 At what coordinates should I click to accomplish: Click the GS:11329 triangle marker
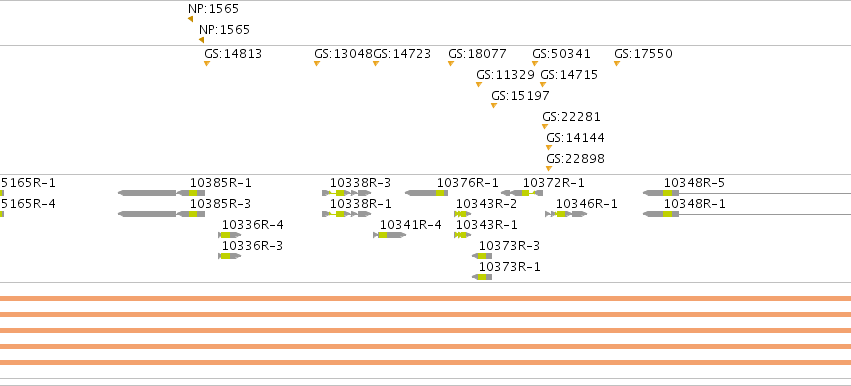[x=479, y=85]
